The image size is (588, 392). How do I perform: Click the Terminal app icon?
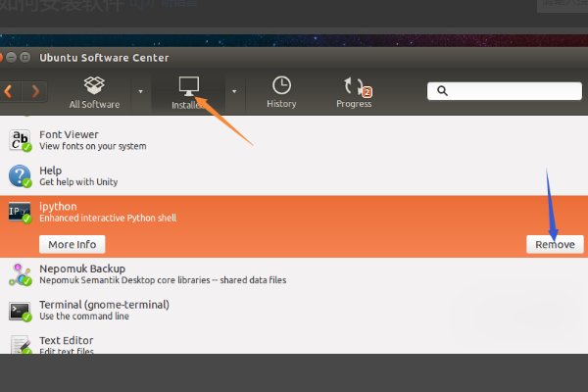[x=21, y=311]
